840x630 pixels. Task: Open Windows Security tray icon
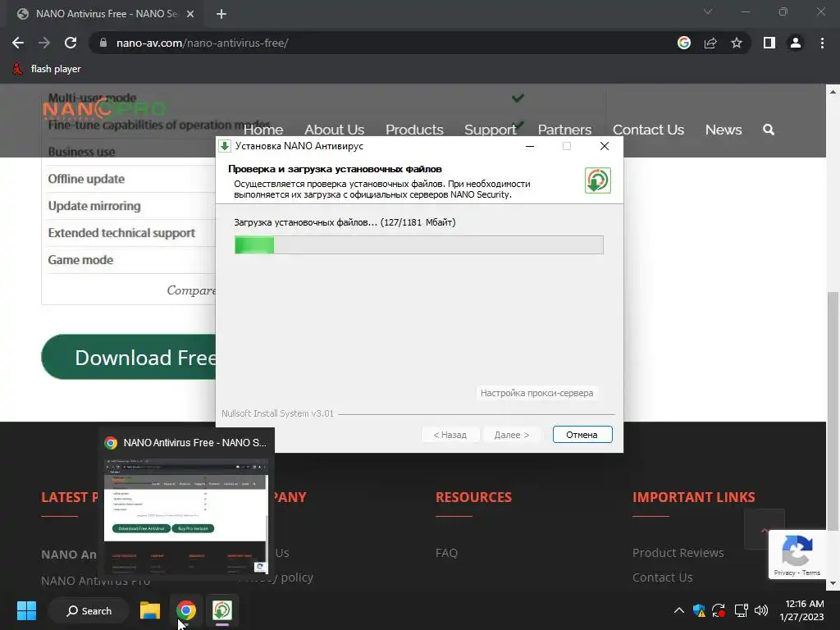tap(699, 610)
